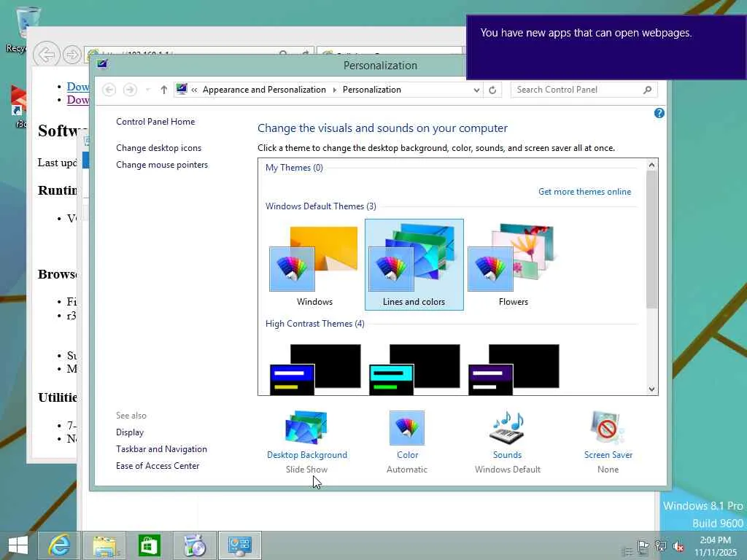This screenshot has height=560, width=747.
Task: Click Appearance and Personalization breadcrumb
Action: pos(264,90)
